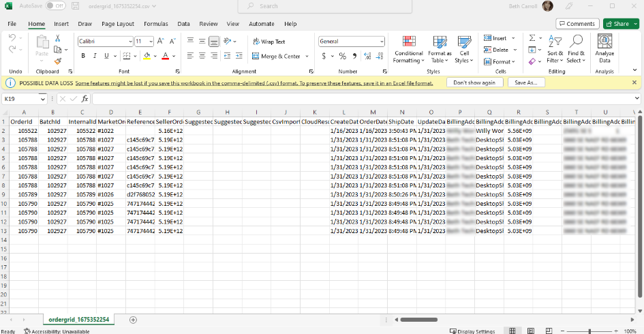Click the Insert Function fx icon
The image size is (644, 334).
[x=85, y=99]
